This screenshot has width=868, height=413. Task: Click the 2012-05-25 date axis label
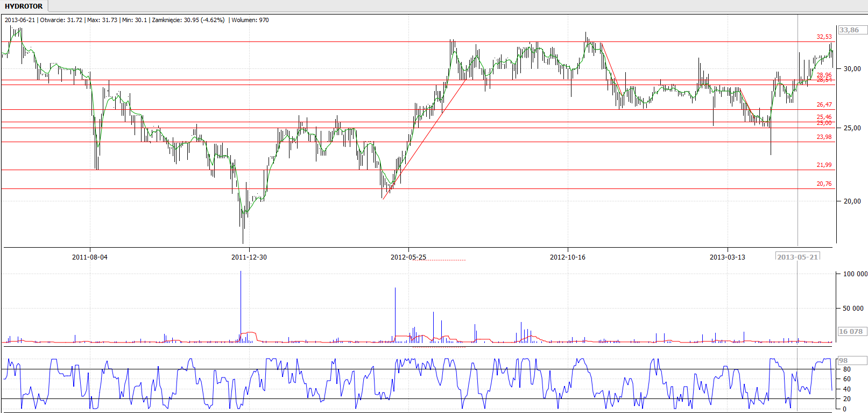pyautogui.click(x=408, y=257)
